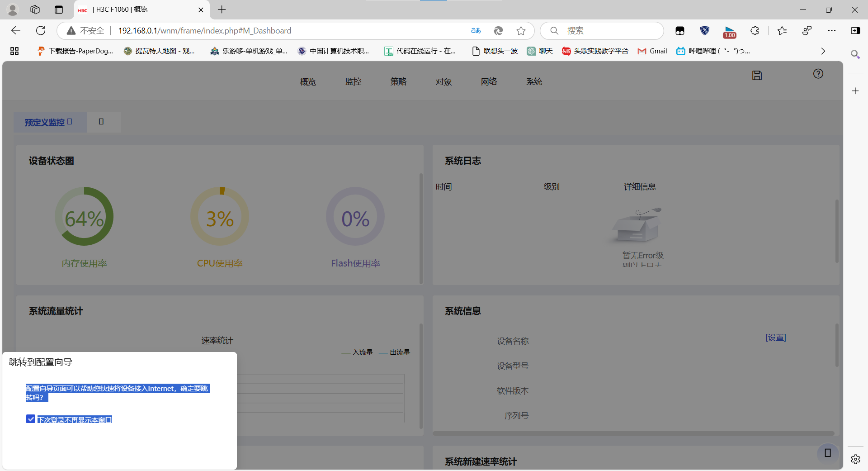Open the help question mark icon
The image size is (868, 471).
coord(818,74)
